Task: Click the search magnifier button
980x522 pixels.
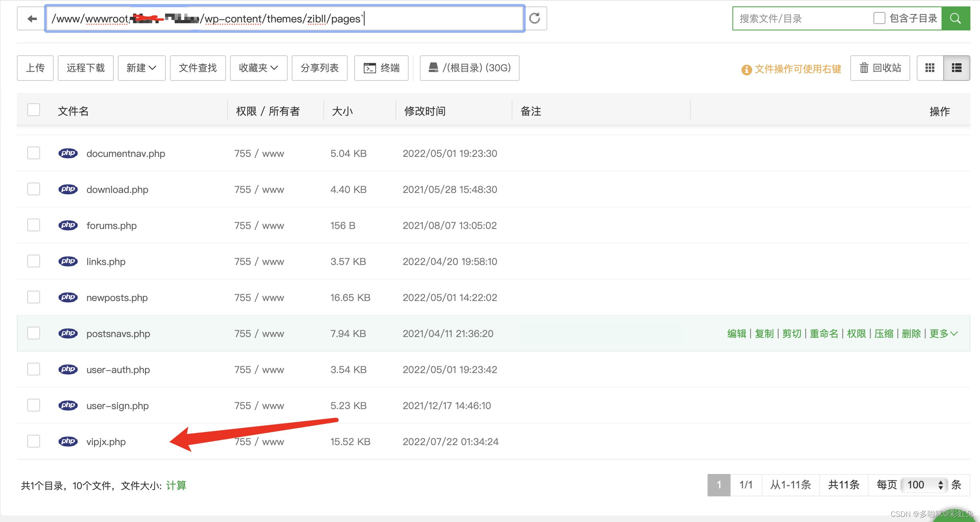Action: coord(956,18)
